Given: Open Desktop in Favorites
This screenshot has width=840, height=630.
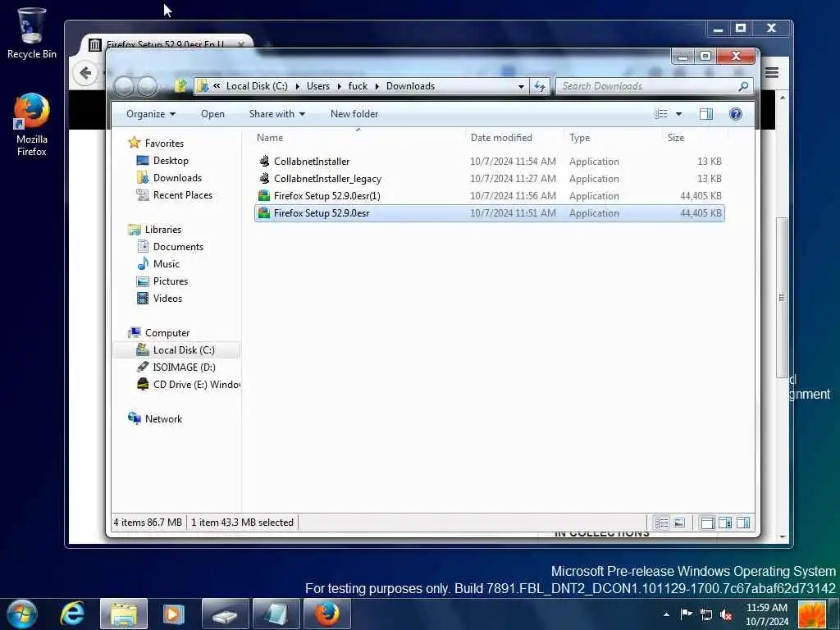Looking at the screenshot, I should pyautogui.click(x=171, y=161).
